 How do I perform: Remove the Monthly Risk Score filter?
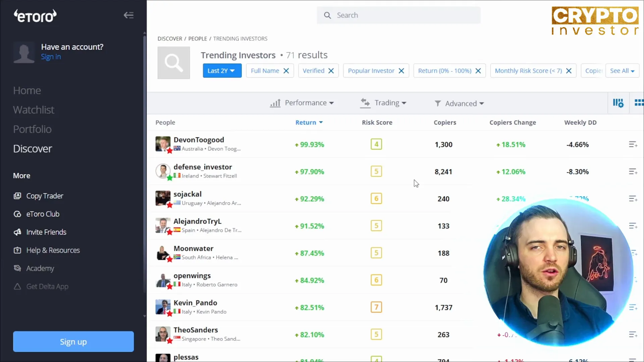point(569,71)
